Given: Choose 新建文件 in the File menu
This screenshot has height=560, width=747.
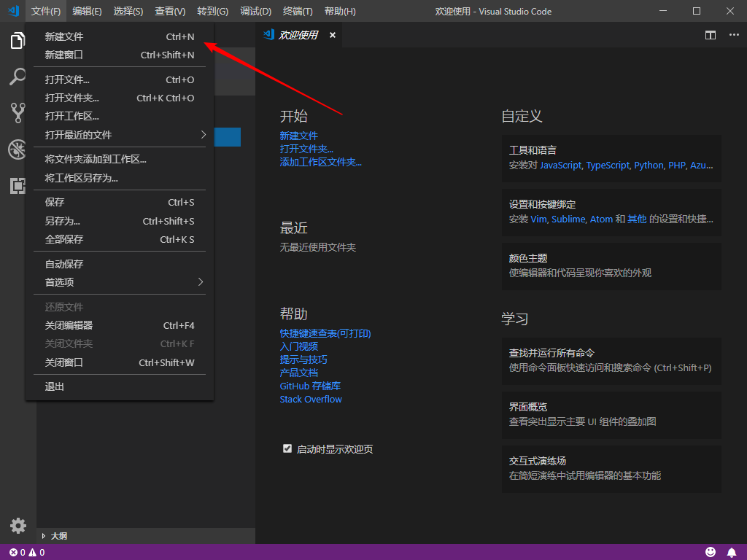Looking at the screenshot, I should click(x=120, y=36).
